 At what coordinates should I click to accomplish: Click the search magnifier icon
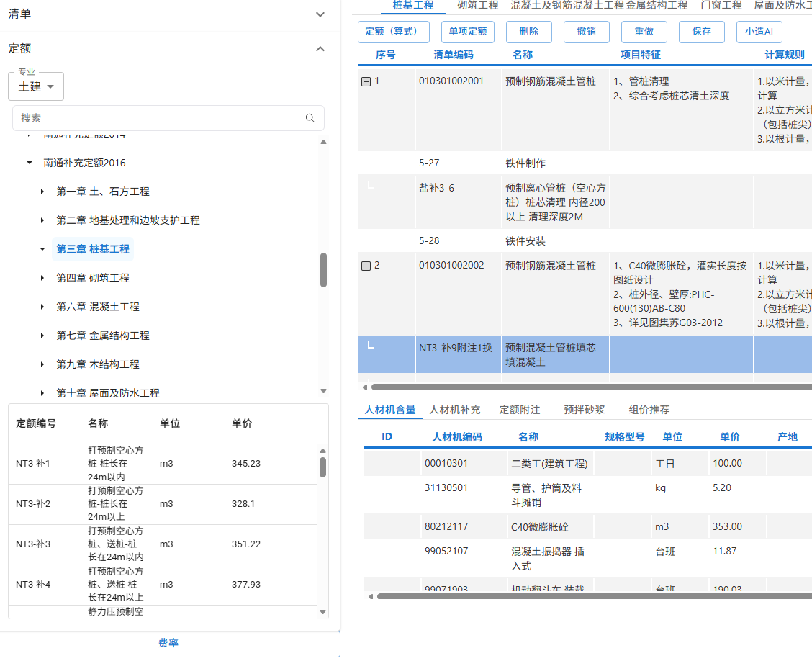310,117
